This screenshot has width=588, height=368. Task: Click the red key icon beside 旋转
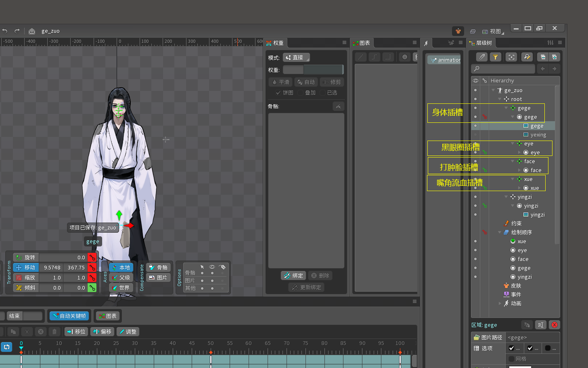point(92,257)
